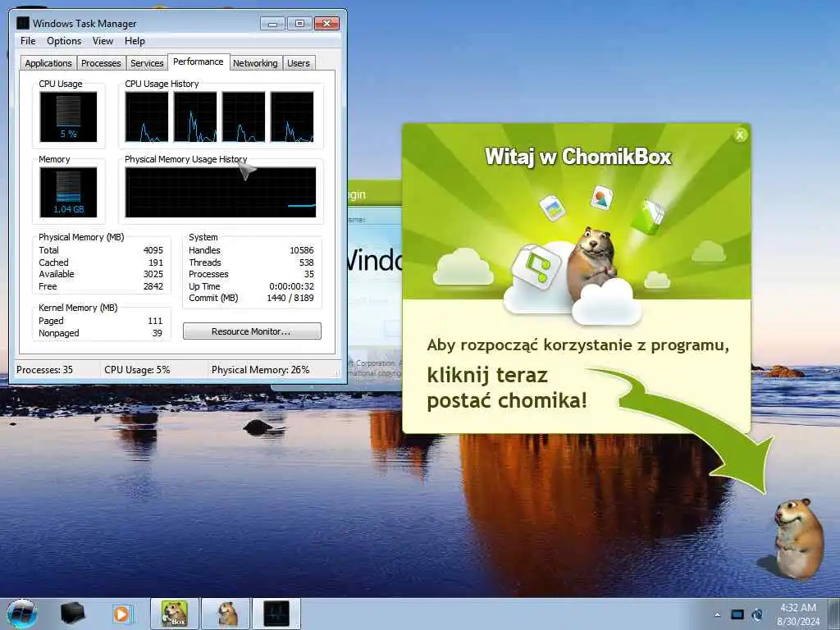Click 'Physical Memory: 26%' in status bar

260,370
